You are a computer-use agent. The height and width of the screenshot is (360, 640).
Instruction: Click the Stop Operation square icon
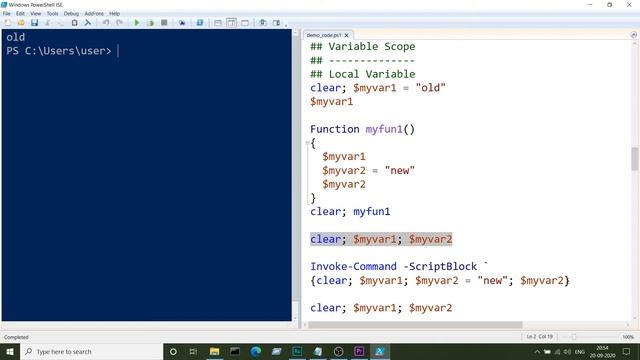(x=164, y=23)
